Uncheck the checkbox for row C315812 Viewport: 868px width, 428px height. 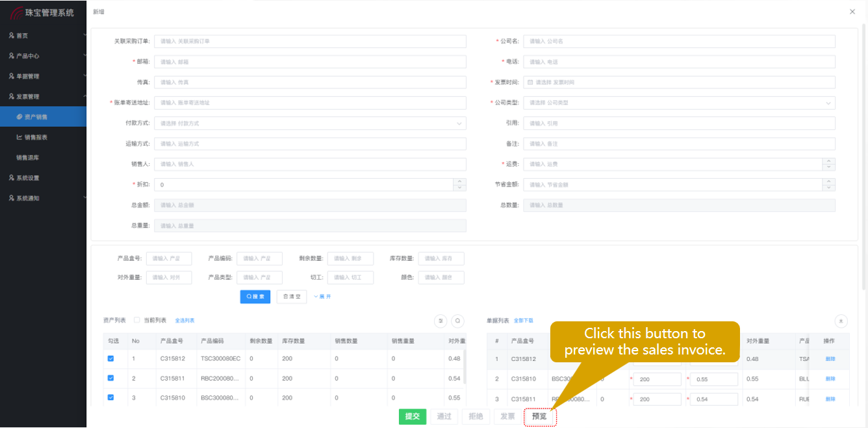point(110,358)
